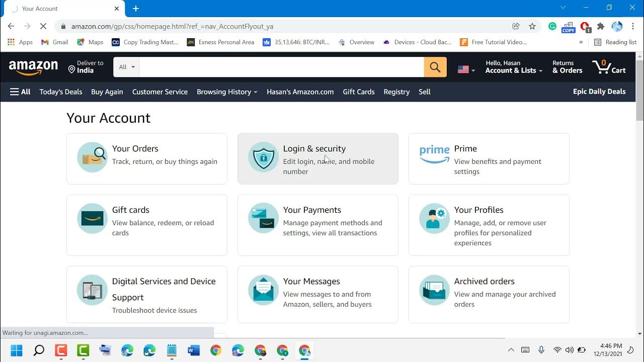644x362 pixels.
Task: Bookmark page with the star icon
Action: 532,26
